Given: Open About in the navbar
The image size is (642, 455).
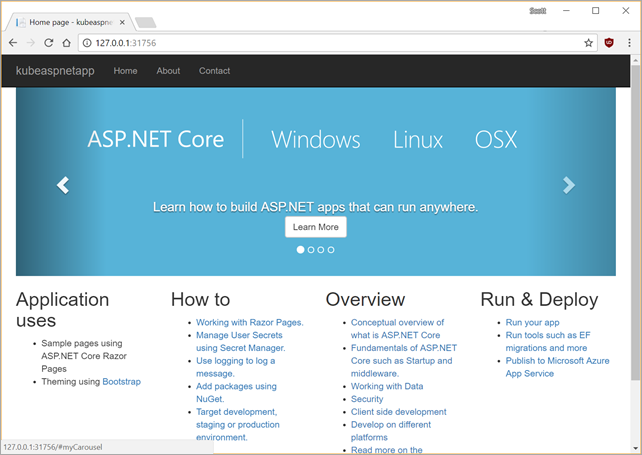Looking at the screenshot, I should tap(168, 71).
